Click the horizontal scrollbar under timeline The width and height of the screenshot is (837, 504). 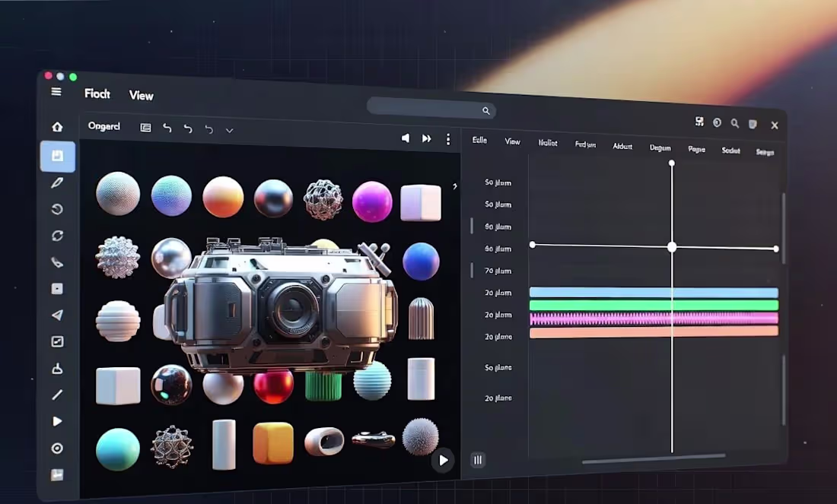(x=654, y=458)
